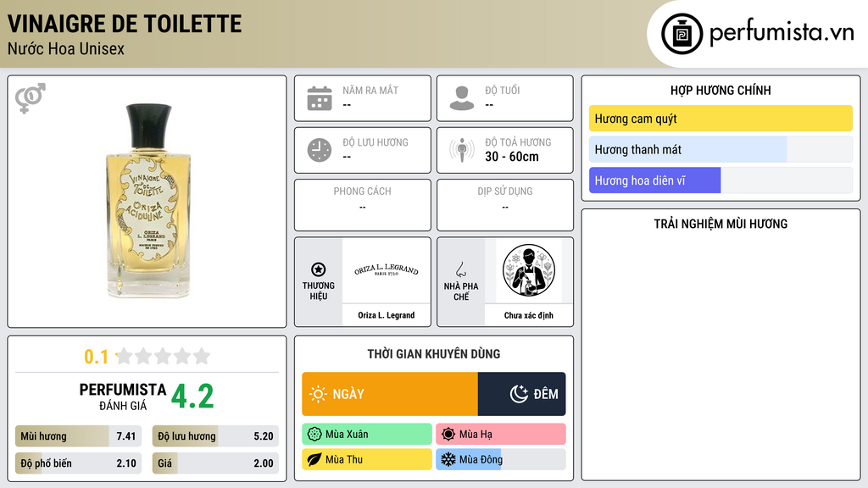This screenshot has width=868, height=488.
Task: Click the Nước Hoa Unisex subtitle
Action: 66,49
